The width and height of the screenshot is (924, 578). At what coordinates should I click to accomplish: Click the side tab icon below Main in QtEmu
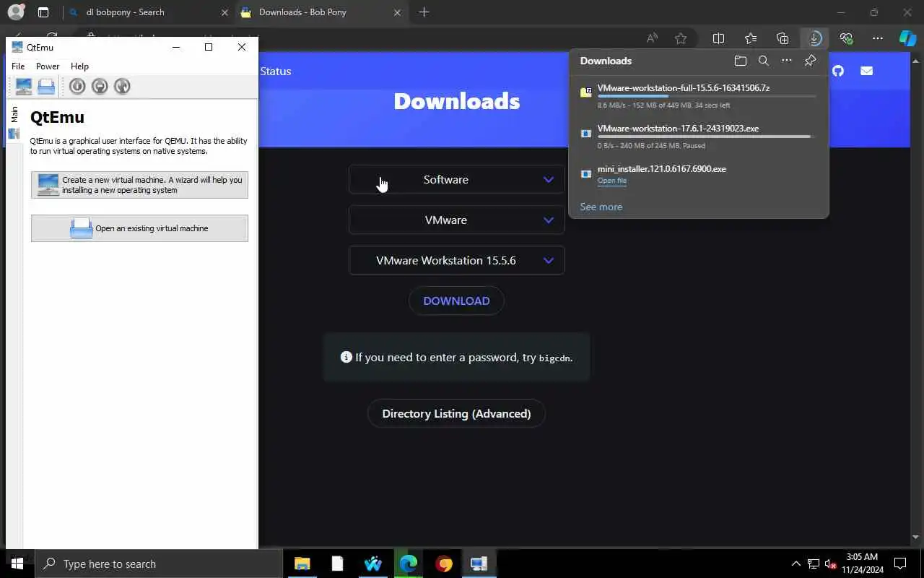coord(14,134)
